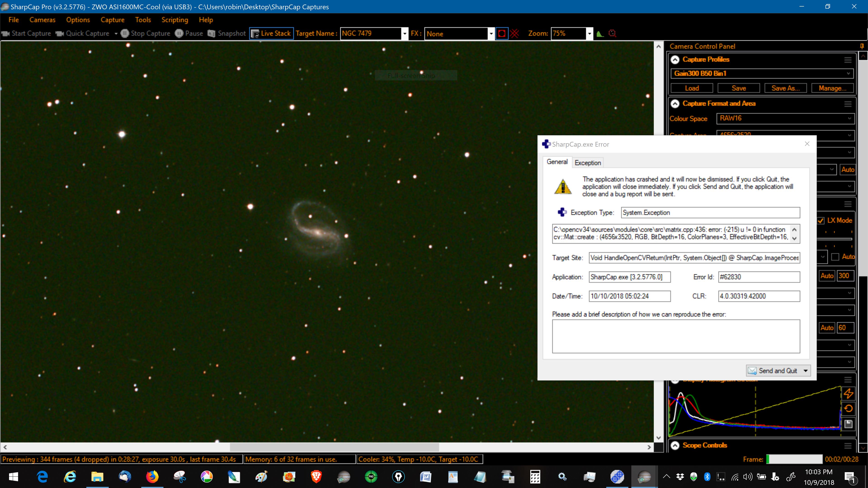Open the Calculator taskbar icon

[535, 477]
